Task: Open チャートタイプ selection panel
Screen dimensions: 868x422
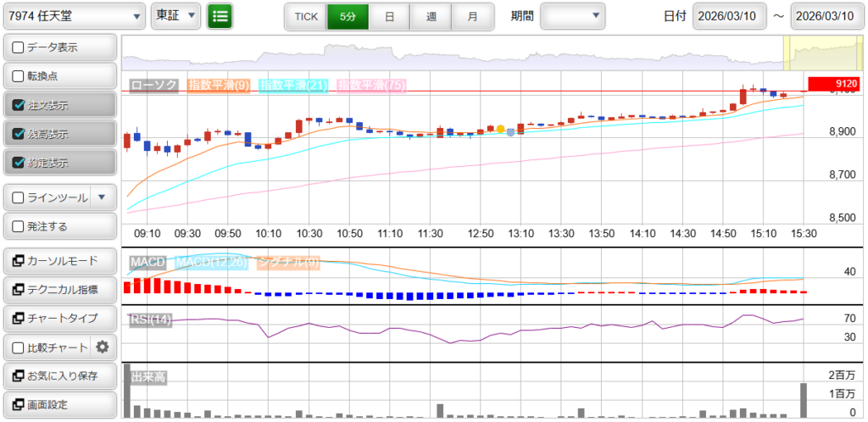Action: coord(59,319)
